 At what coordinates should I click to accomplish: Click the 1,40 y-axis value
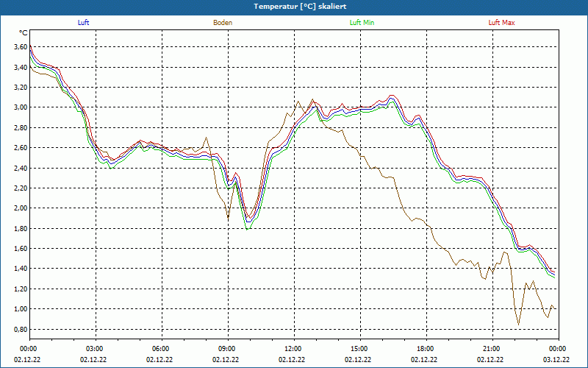click(21, 269)
